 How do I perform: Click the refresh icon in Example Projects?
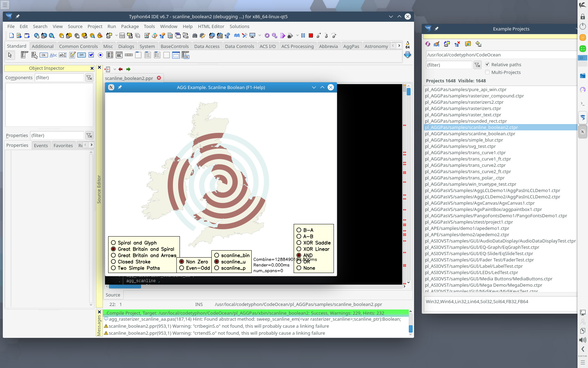coord(428,44)
